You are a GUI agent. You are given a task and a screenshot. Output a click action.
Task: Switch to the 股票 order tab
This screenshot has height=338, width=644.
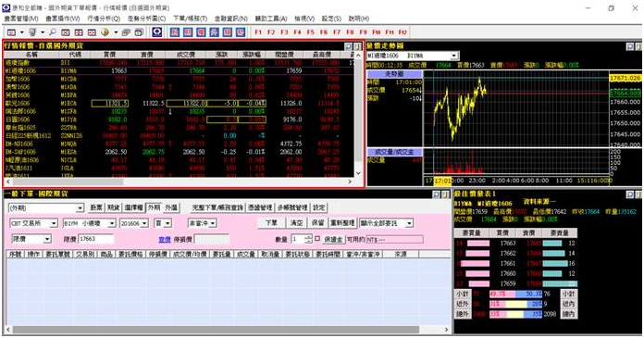pyautogui.click(x=96, y=207)
